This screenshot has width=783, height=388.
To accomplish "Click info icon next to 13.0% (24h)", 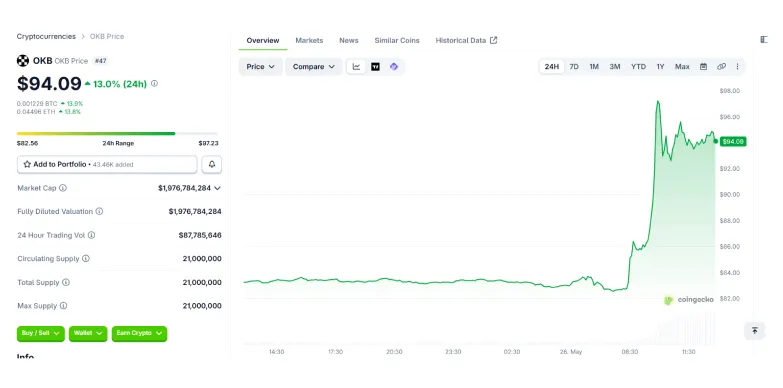I will coord(154,83).
